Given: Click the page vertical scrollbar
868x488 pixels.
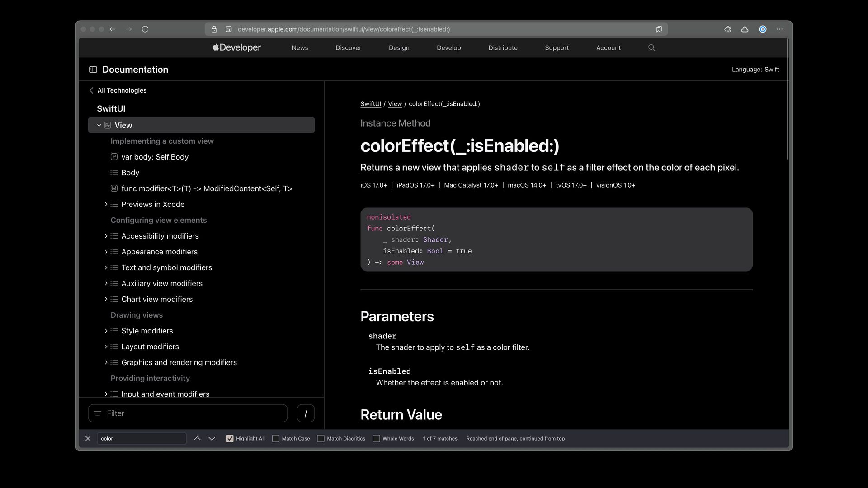Looking at the screenshot, I should point(788,99).
